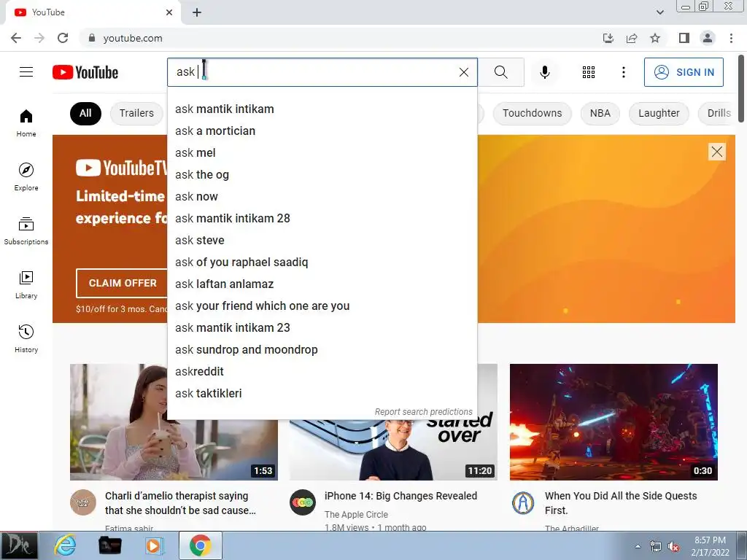Click the Chrome icon in the taskbar
This screenshot has width=747, height=560.
pos(200,545)
